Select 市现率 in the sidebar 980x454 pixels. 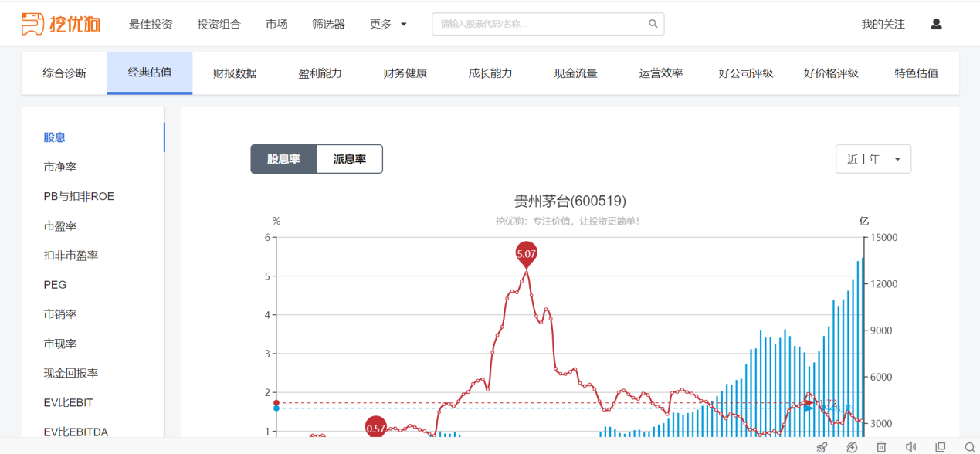point(60,344)
